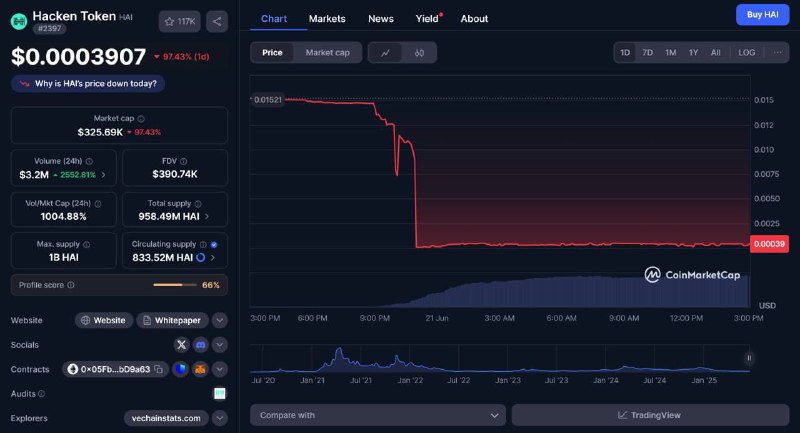Click the verified badge by Circulating supply

[214, 244]
